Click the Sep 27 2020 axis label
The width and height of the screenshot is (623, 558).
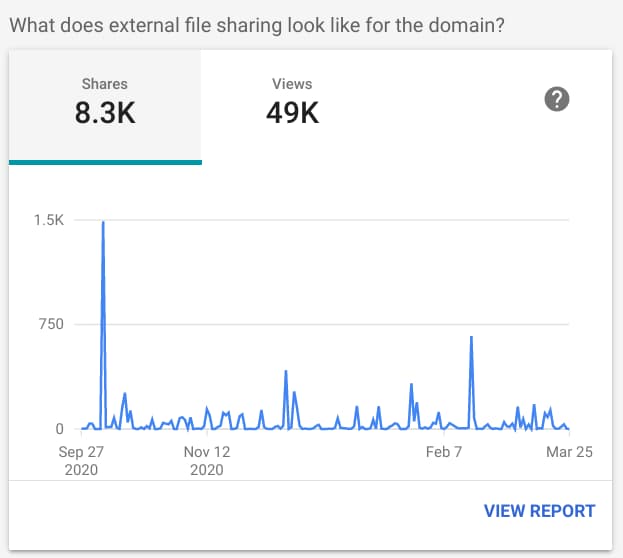81,461
